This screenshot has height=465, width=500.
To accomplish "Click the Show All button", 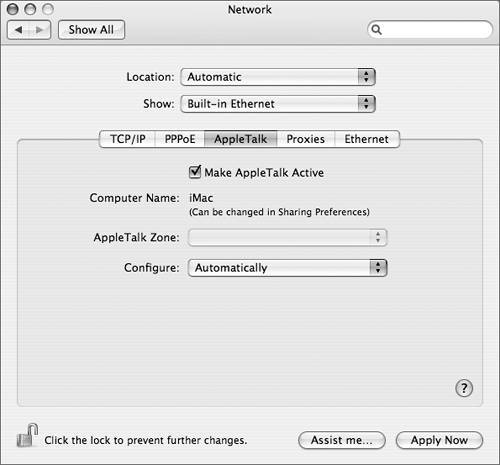I will 91,30.
